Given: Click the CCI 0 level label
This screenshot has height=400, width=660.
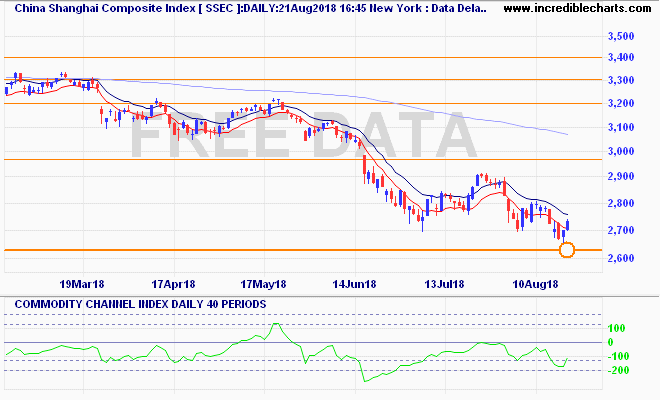Looking at the screenshot, I should pos(610,342).
